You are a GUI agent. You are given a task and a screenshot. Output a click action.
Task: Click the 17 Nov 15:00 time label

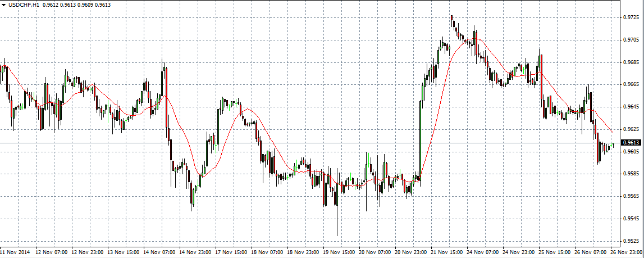(231, 253)
